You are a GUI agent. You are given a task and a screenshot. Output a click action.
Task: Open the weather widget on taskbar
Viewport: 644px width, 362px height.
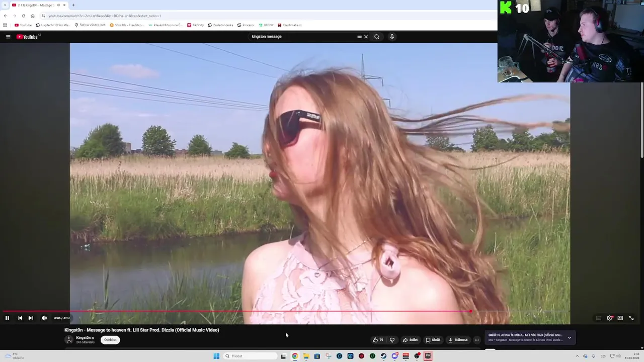point(14,356)
